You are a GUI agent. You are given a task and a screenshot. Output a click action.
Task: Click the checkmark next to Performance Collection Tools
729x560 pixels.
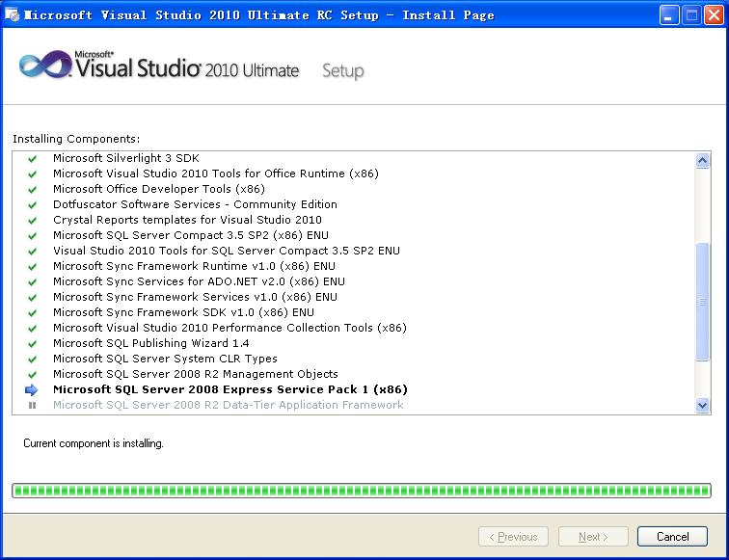point(32,328)
